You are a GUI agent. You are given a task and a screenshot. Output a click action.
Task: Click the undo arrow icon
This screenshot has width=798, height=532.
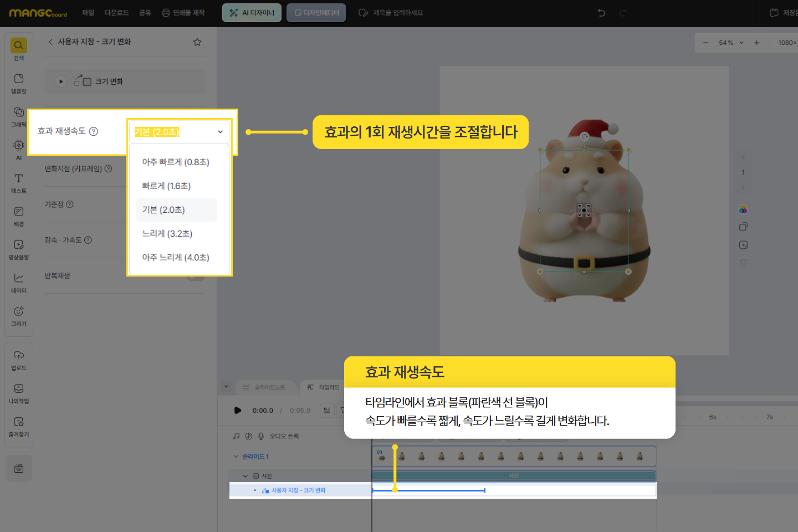(x=601, y=13)
